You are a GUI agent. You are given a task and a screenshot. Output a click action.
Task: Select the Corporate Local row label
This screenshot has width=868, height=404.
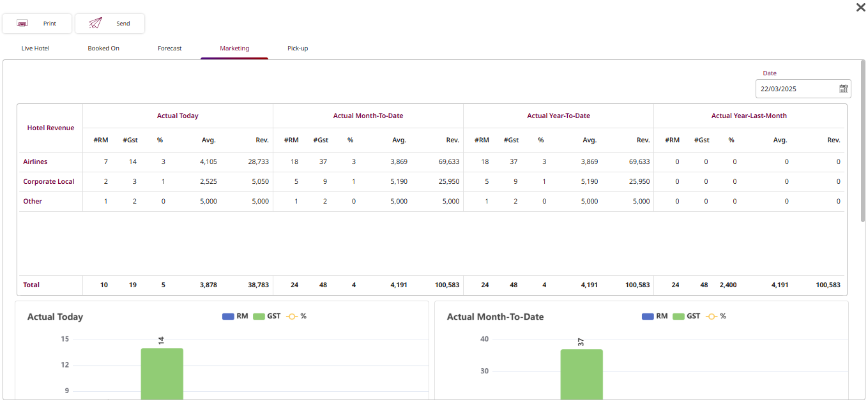tap(49, 182)
